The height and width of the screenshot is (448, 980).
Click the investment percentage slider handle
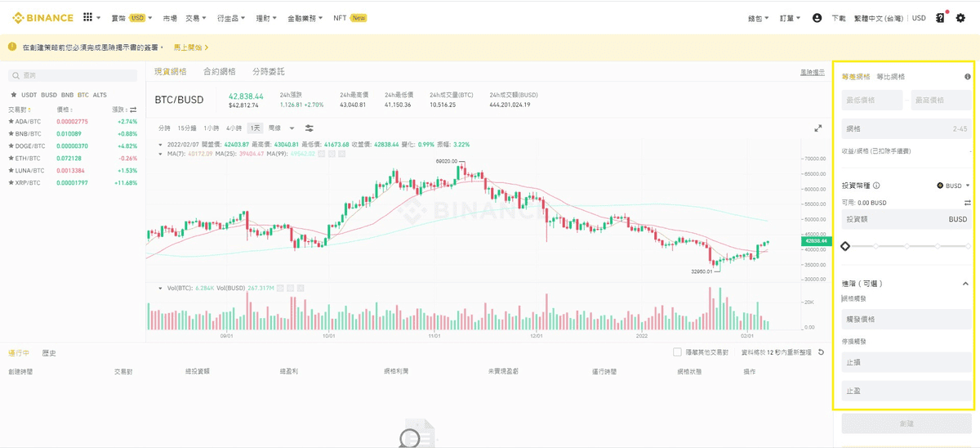point(845,246)
